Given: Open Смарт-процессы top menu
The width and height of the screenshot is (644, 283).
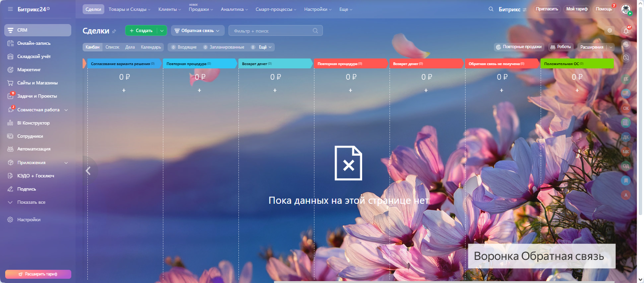Looking at the screenshot, I should 276,9.
